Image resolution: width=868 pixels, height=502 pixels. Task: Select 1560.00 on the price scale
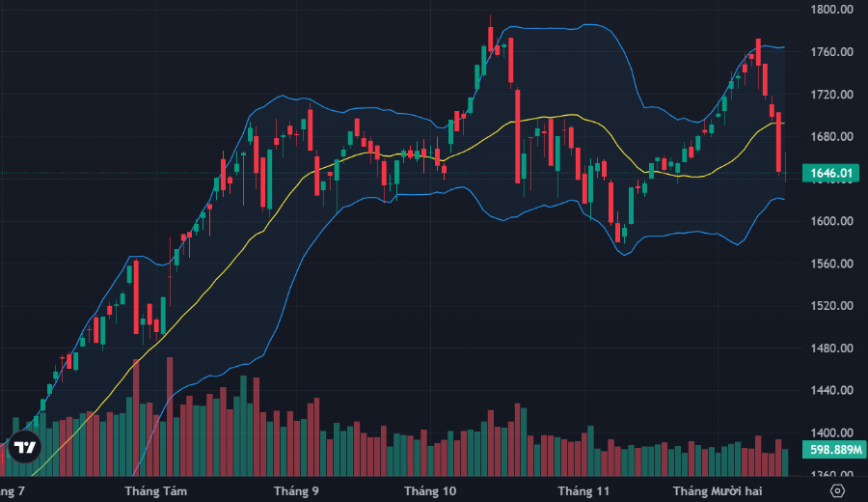click(831, 264)
